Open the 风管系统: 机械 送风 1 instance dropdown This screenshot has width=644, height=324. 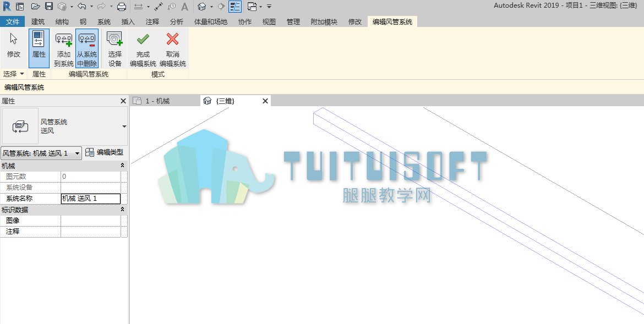click(x=41, y=153)
